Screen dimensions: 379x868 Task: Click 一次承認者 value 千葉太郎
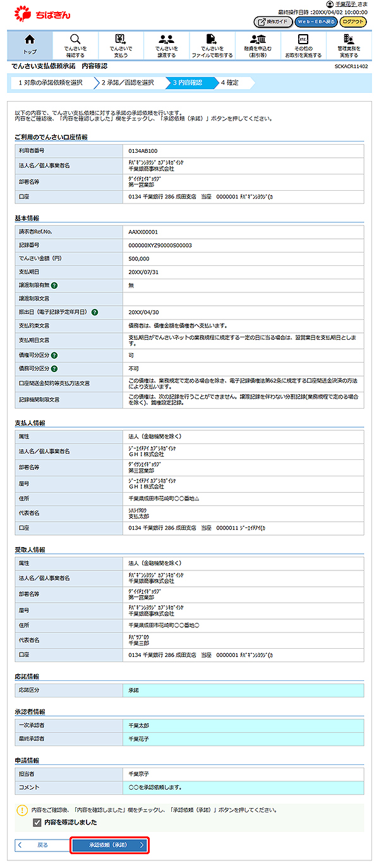click(x=139, y=725)
